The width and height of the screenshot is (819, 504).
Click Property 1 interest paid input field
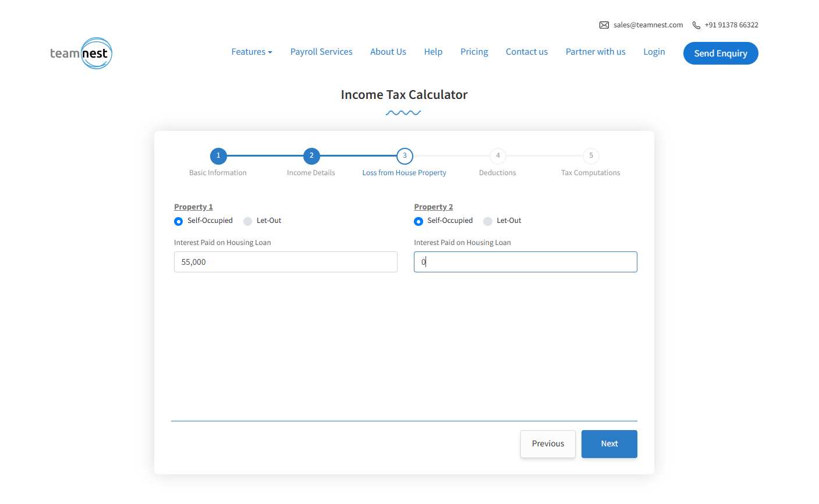point(285,262)
